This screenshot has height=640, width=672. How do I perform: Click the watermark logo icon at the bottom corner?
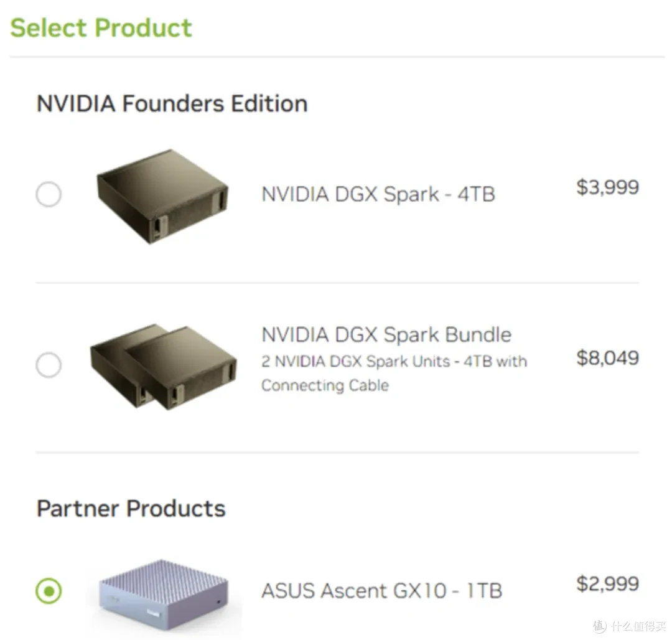[x=600, y=626]
